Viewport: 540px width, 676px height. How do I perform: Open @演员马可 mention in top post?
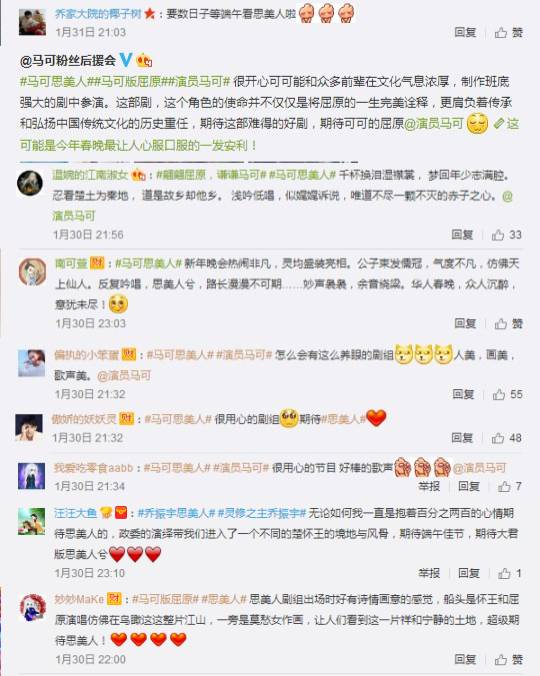click(433, 124)
